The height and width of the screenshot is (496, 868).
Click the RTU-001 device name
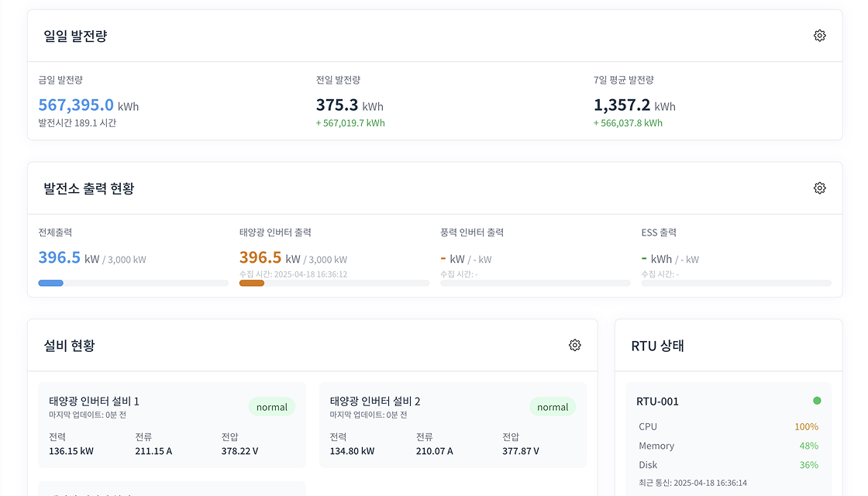point(657,401)
